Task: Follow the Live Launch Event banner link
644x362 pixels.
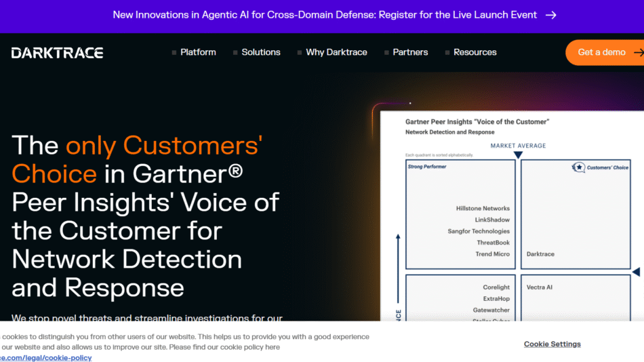Action: (325, 15)
